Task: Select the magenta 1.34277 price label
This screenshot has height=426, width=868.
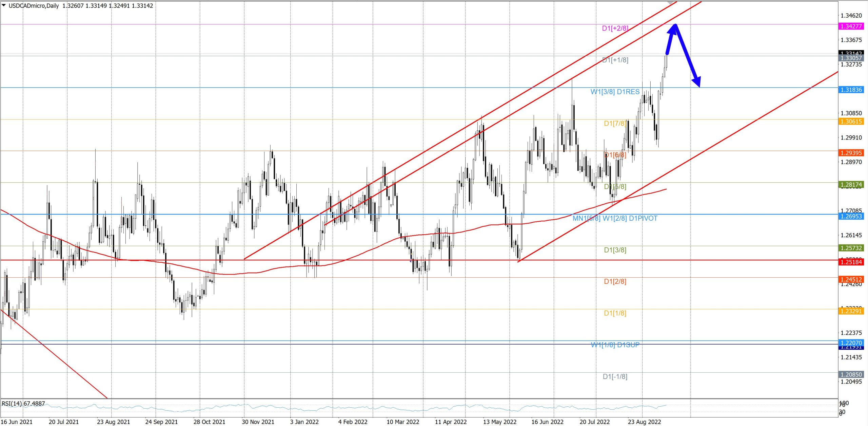Action: (851, 26)
